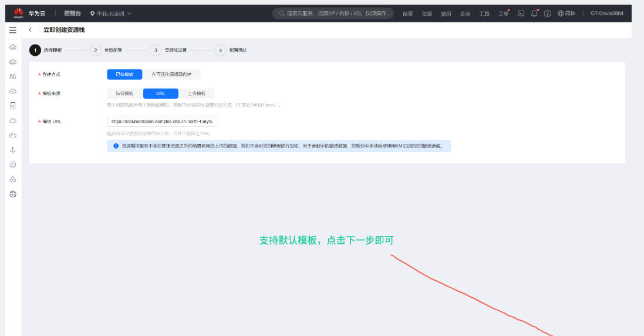Screen dimensions: 644x336
Task: Open the 简体 language dropdown
Action: pyautogui.click(x=567, y=14)
